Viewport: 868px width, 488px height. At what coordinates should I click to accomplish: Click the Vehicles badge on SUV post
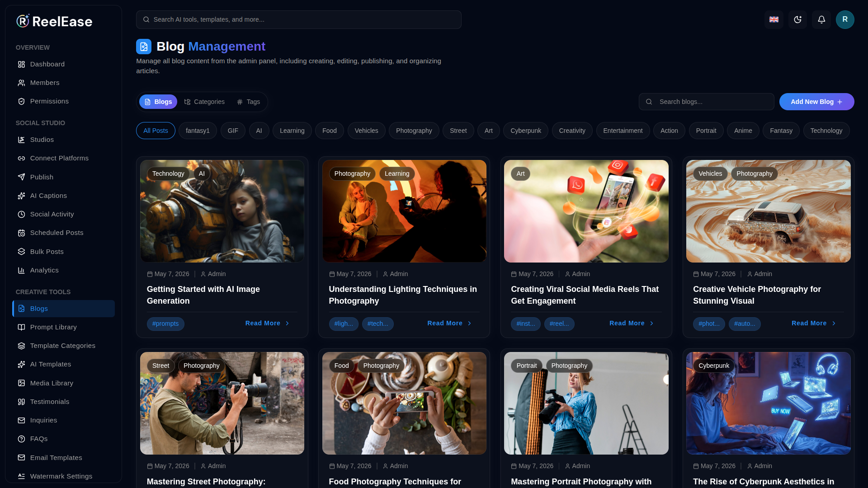point(710,174)
